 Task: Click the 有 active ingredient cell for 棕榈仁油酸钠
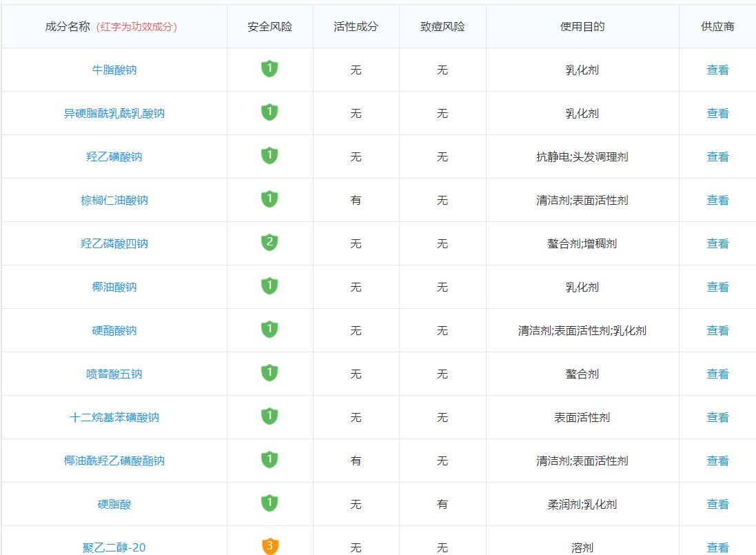(x=357, y=199)
